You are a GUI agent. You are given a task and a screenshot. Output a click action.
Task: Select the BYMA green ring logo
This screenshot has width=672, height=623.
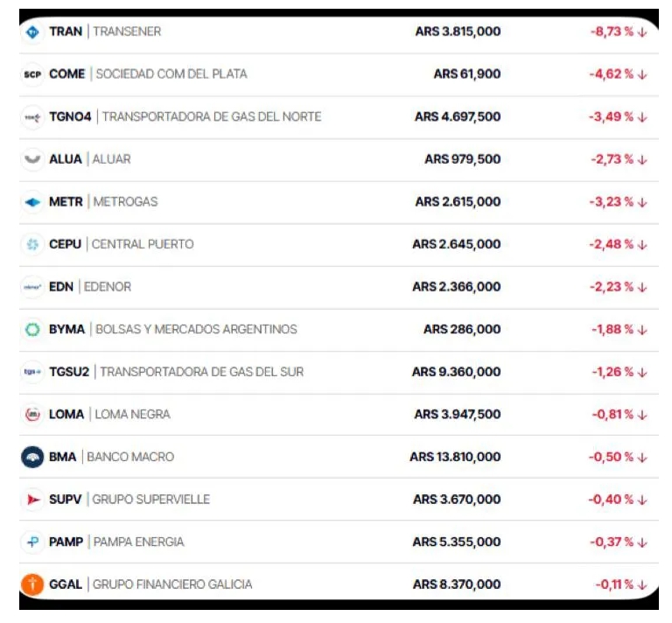point(32,330)
